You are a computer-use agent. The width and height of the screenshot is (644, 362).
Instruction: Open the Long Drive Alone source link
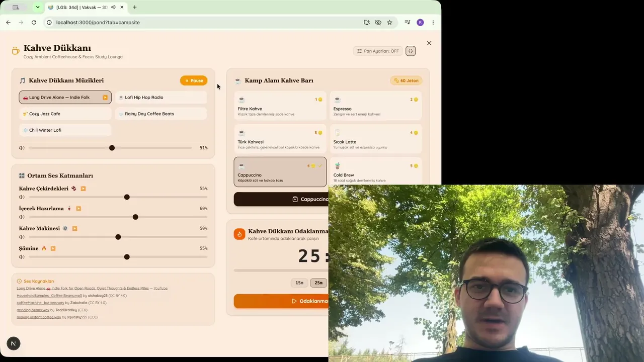(x=83, y=289)
